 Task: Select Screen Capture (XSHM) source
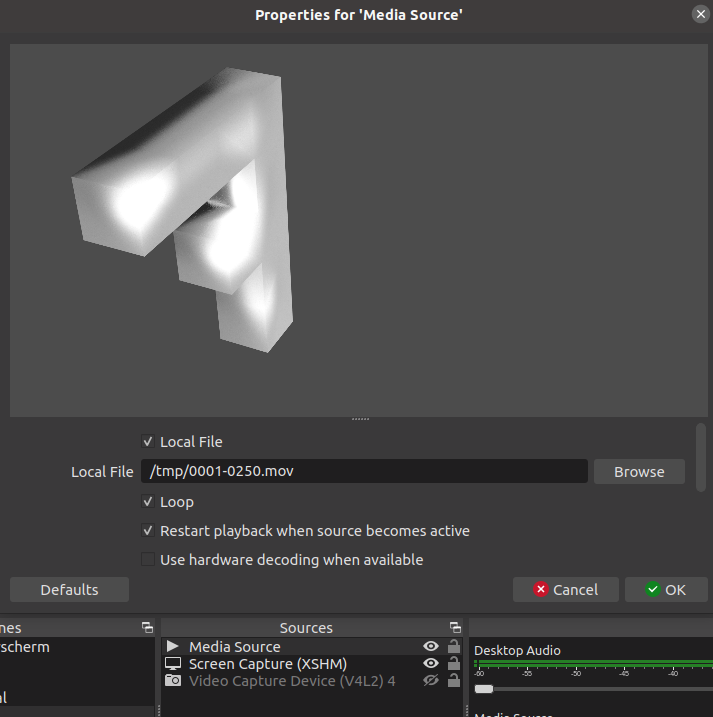click(x=311, y=663)
